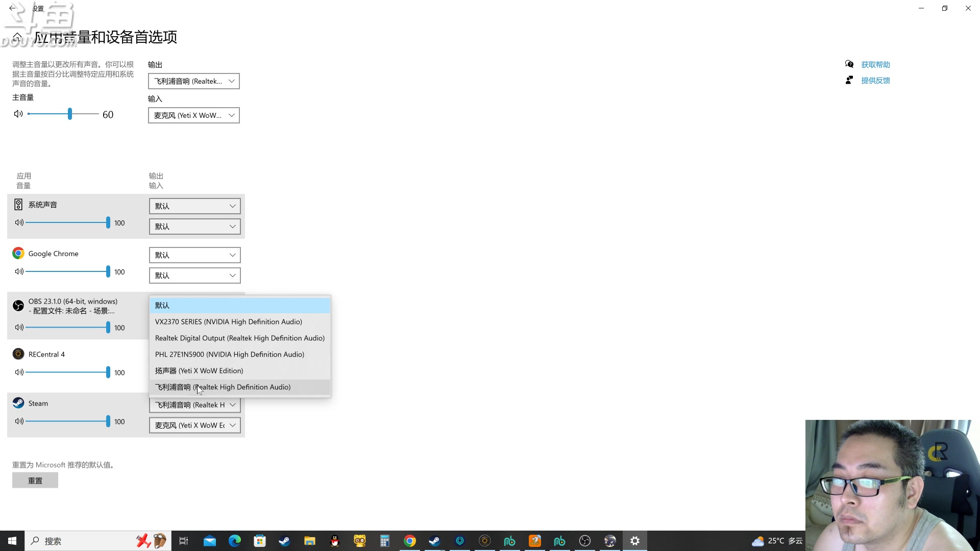980x551 pixels.
Task: Click the 重置 reset button
Action: click(35, 481)
